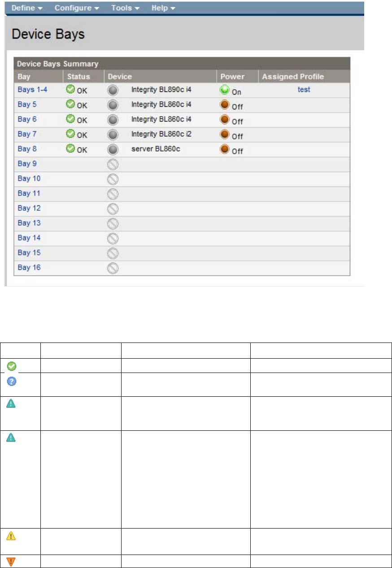Click the empty bay icon in Bay 9 row
This screenshot has height=568, width=392.
(x=113, y=164)
